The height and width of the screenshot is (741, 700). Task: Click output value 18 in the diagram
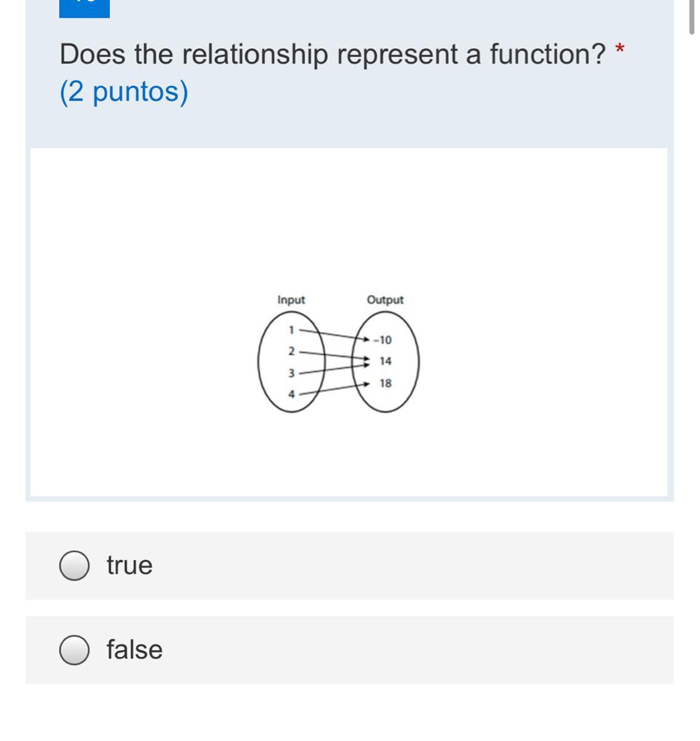coord(385,383)
